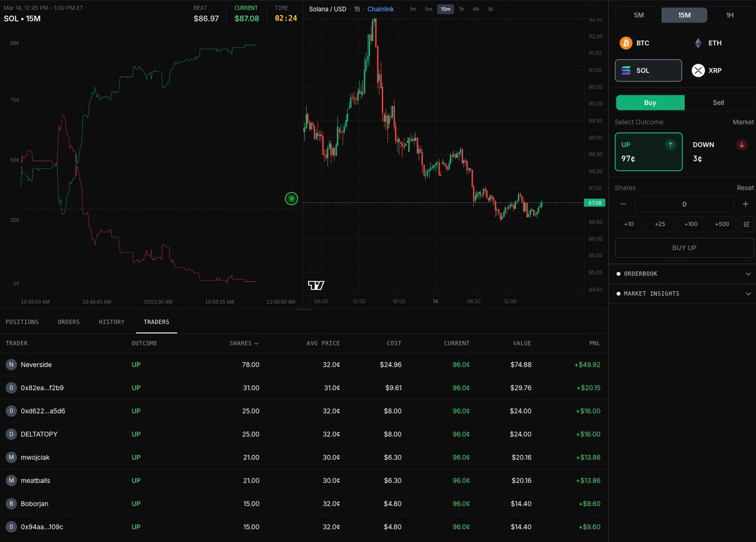Reset the shares amount

click(745, 188)
